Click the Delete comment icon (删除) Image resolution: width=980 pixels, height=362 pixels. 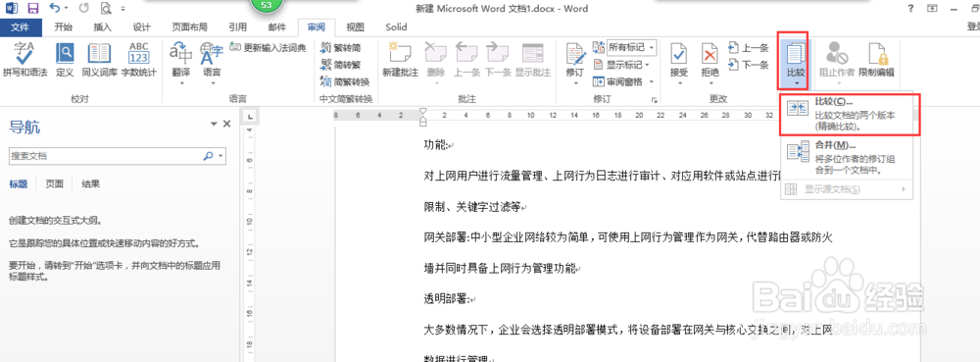coord(436,63)
